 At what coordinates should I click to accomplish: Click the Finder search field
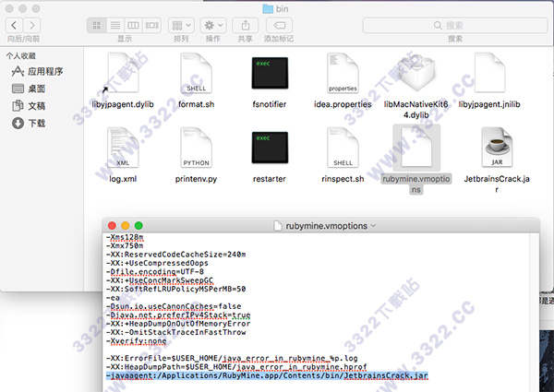click(x=455, y=25)
